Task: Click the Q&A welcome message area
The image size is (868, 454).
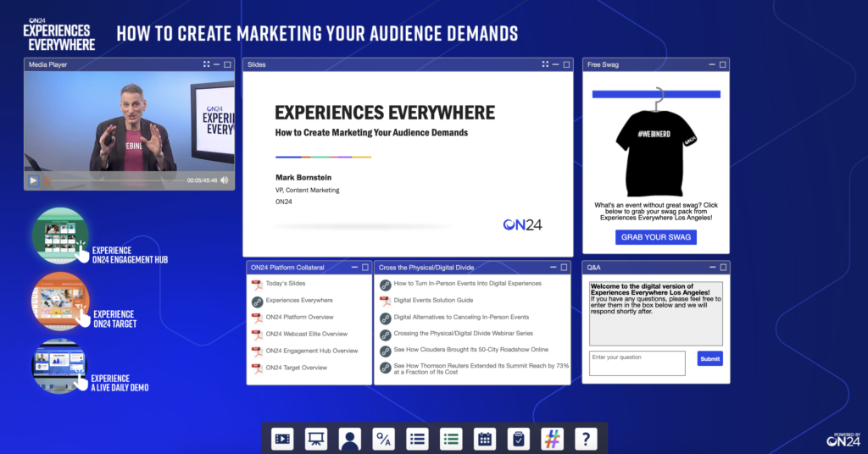Action: [x=656, y=313]
